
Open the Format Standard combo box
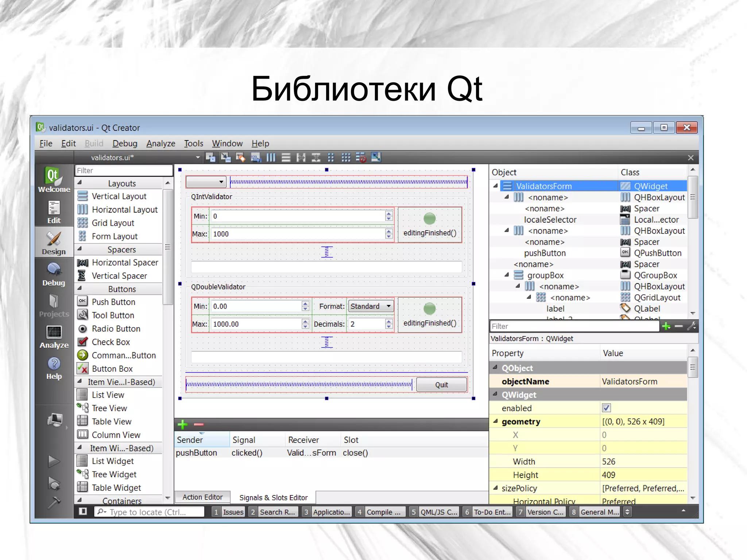pyautogui.click(x=371, y=306)
